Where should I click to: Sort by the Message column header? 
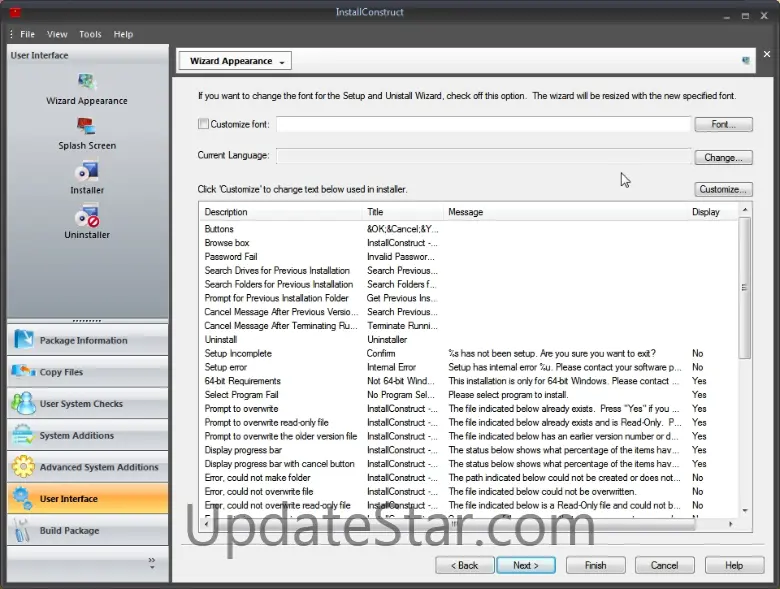pyautogui.click(x=565, y=212)
